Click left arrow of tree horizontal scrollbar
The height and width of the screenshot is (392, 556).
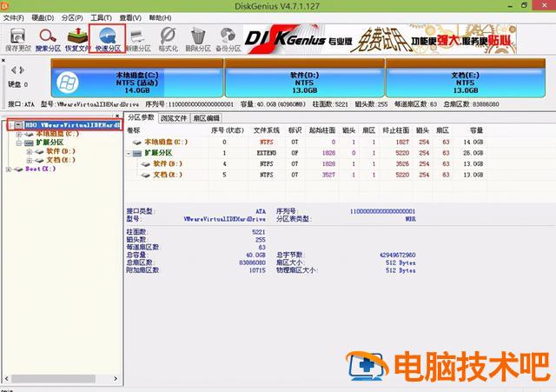(x=6, y=378)
